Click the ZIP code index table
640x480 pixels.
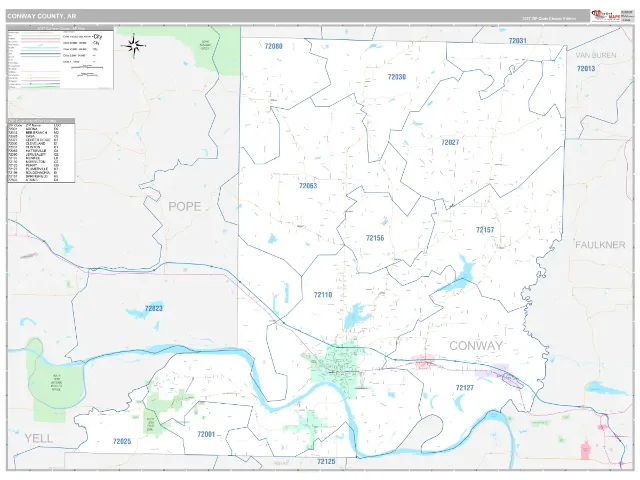(x=41, y=151)
